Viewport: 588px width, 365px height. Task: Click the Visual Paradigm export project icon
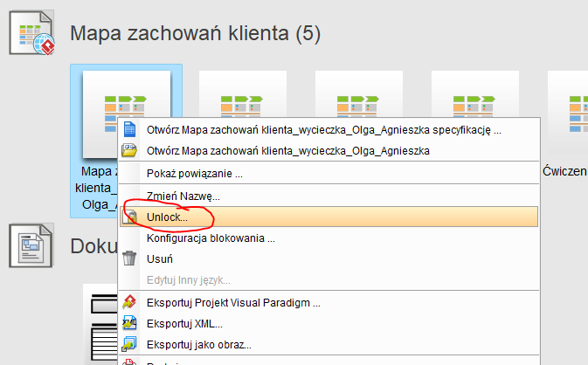[129, 302]
